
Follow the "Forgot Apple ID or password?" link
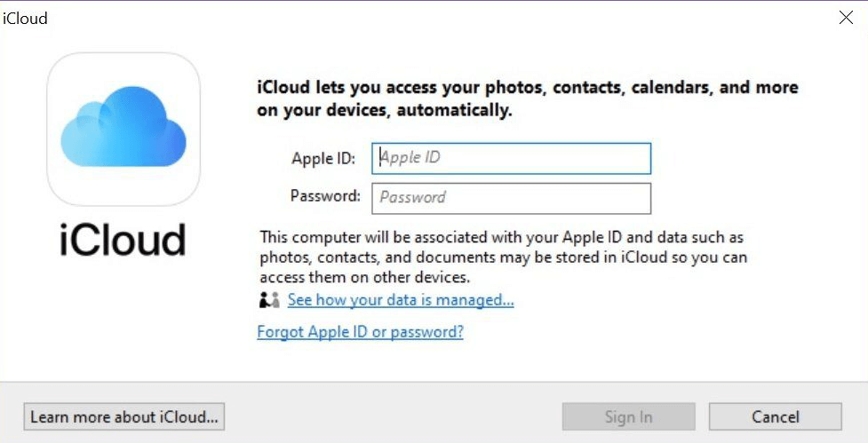360,332
